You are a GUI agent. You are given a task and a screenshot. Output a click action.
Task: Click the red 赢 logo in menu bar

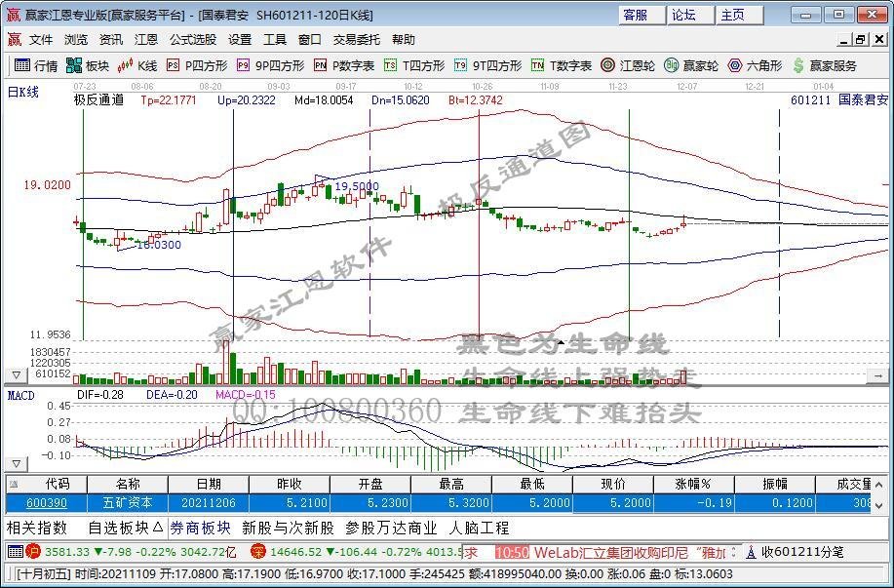14,39
